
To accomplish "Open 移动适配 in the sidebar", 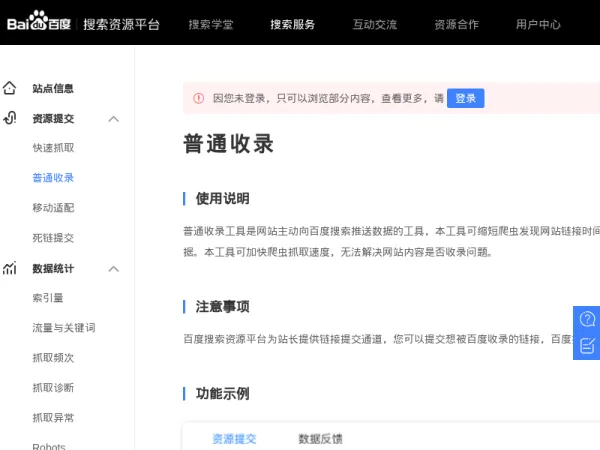I will tap(53, 208).
